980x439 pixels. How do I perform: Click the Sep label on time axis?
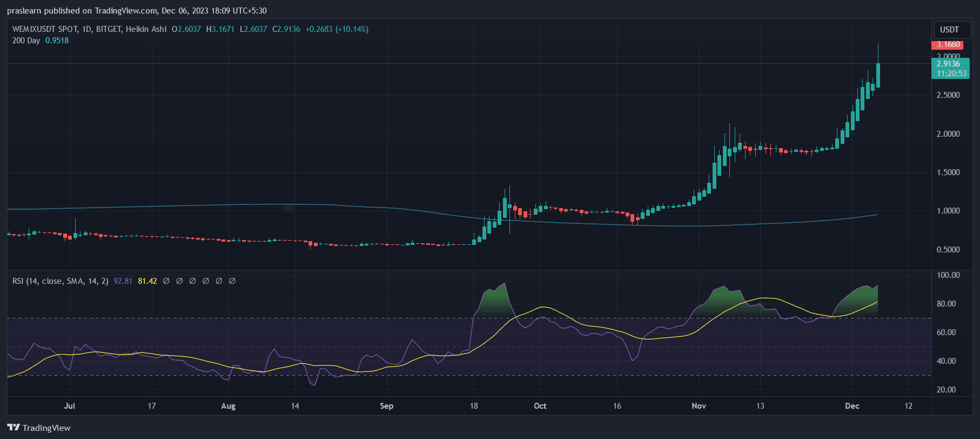pyautogui.click(x=386, y=406)
